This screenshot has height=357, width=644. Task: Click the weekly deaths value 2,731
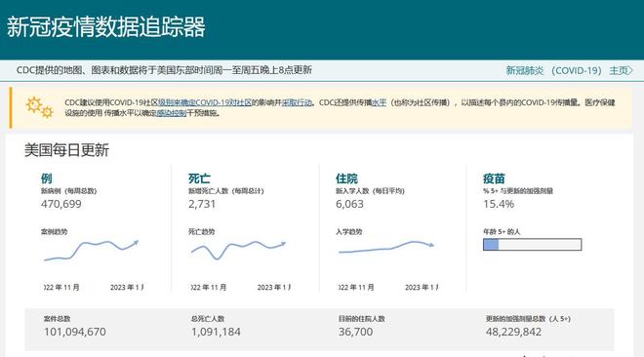pos(202,204)
